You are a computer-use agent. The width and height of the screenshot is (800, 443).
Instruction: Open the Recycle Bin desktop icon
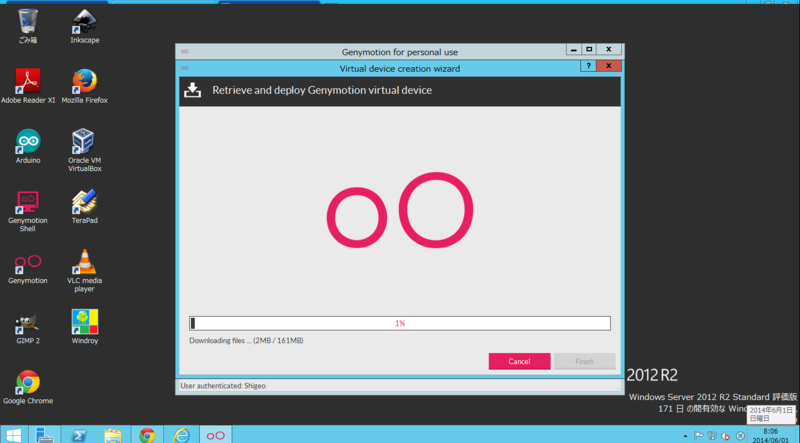pyautogui.click(x=28, y=26)
